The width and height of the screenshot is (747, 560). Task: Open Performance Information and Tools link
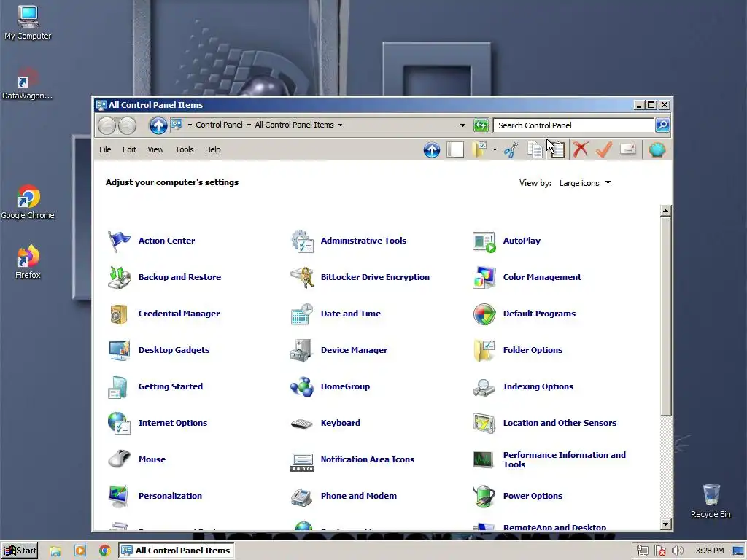pyautogui.click(x=564, y=459)
